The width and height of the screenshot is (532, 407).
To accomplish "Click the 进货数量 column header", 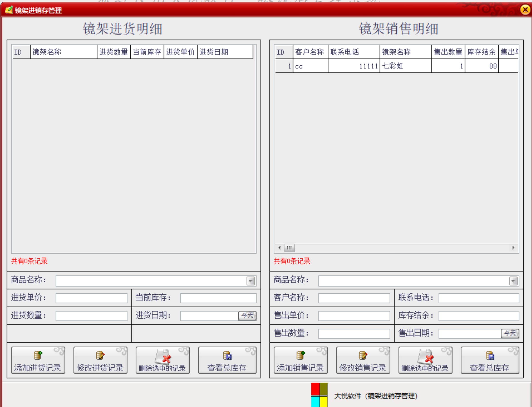I will point(114,52).
